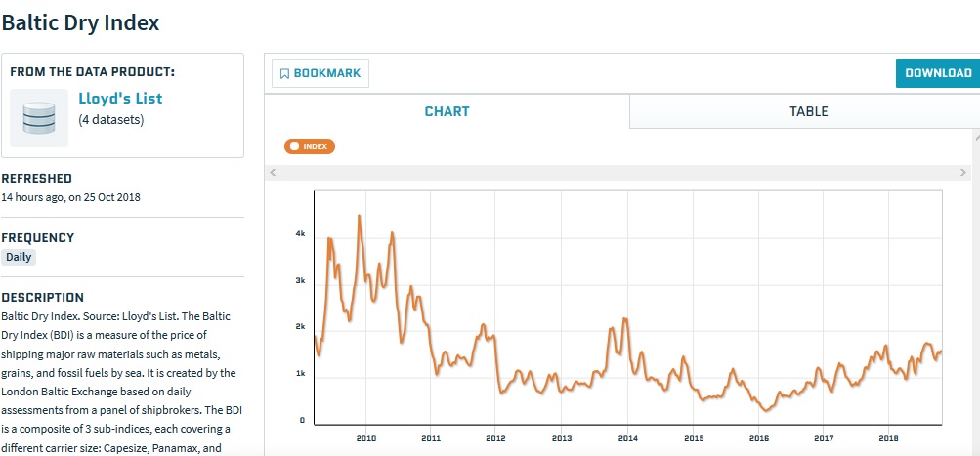This screenshot has width=980, height=456.
Task: Click the 2012 label on the x-axis
Action: coord(495,439)
